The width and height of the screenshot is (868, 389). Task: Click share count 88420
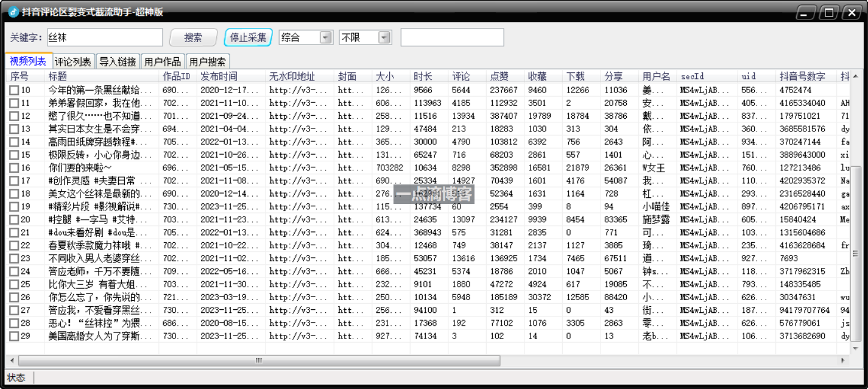point(616,297)
